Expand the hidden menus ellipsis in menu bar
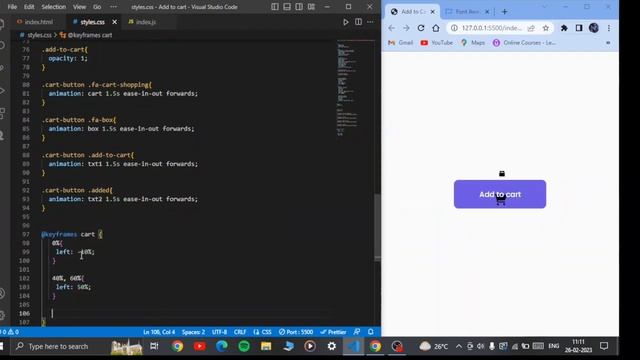 click(113, 7)
